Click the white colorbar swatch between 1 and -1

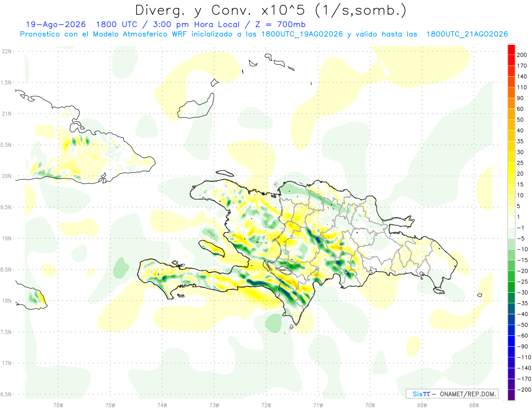(511, 223)
